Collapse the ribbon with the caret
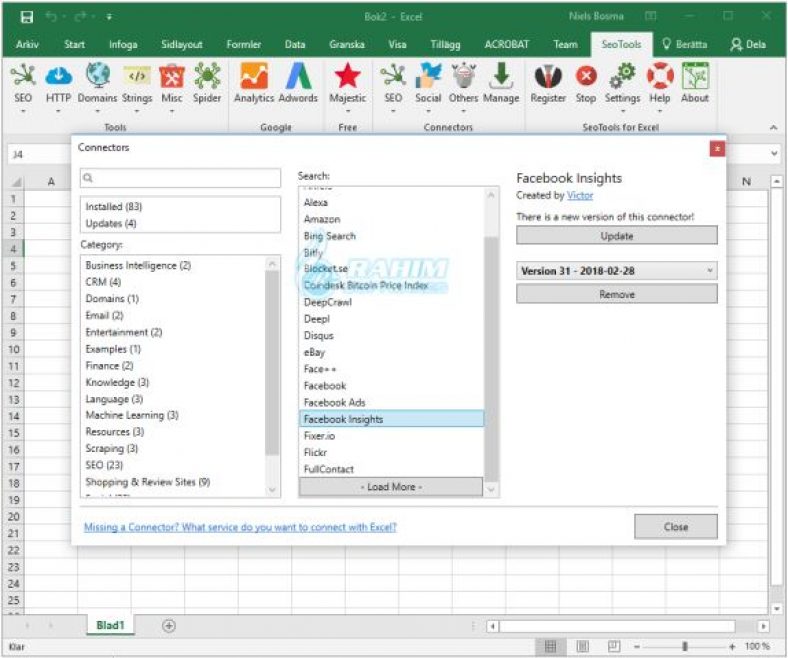Viewport: 788px width, 658px height. tap(773, 128)
